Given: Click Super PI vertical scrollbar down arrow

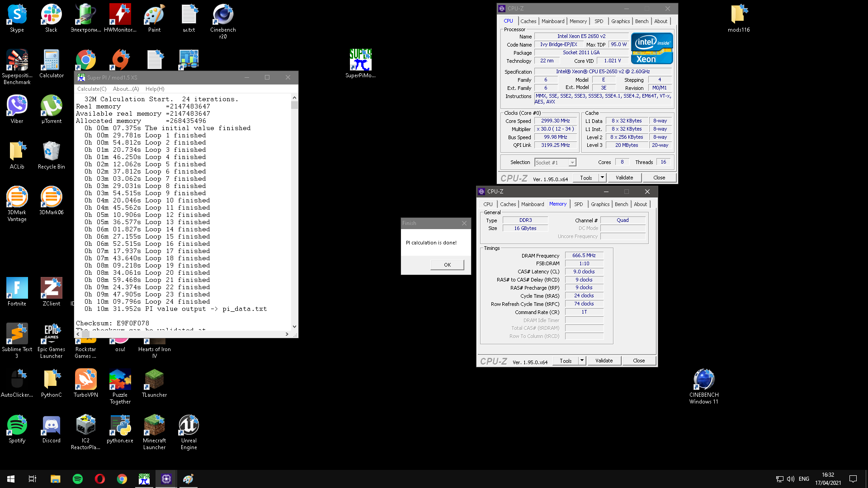Looking at the screenshot, I should click(294, 326).
